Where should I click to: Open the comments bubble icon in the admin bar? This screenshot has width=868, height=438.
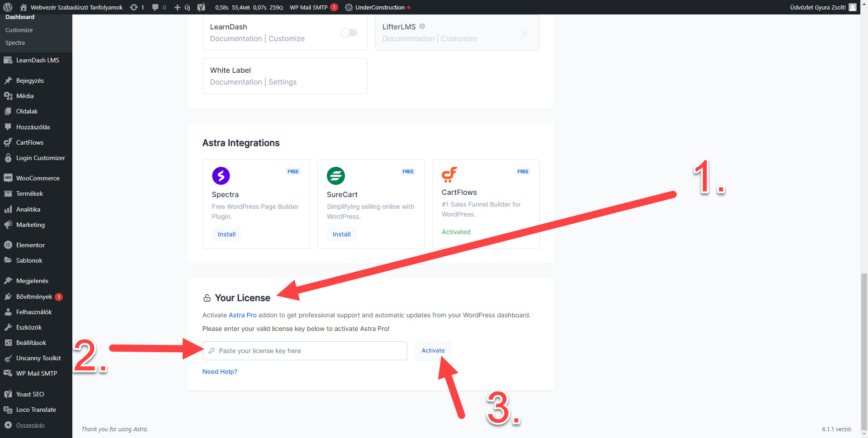156,7
